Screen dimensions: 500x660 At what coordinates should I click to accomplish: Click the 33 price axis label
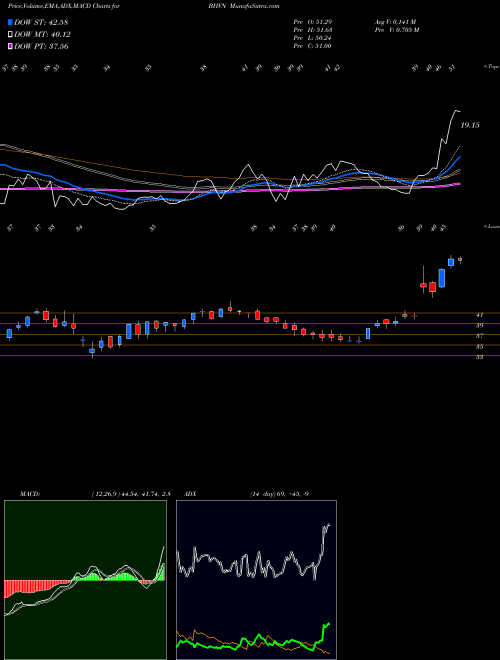[479, 357]
